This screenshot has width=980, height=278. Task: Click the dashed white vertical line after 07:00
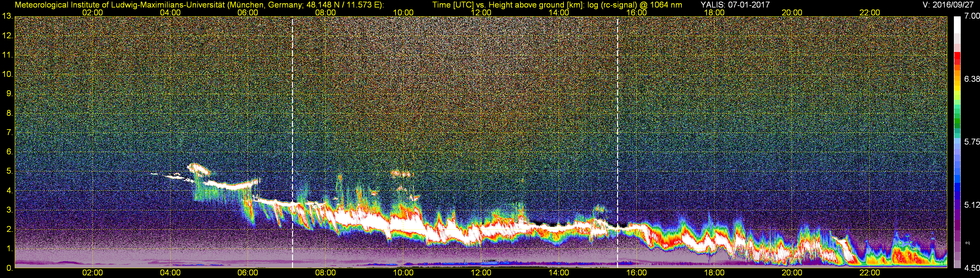[292, 142]
